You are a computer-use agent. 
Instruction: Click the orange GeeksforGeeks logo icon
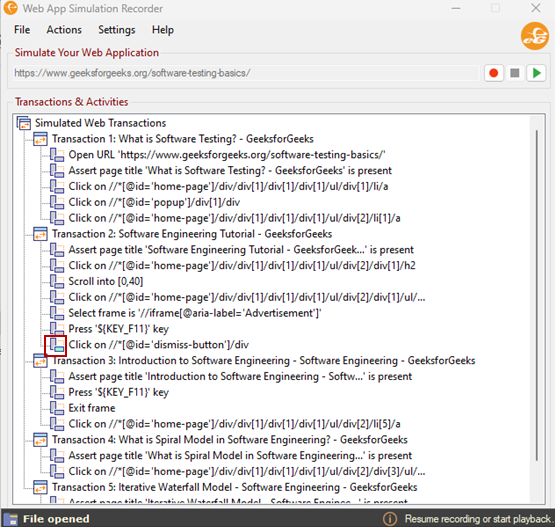534,36
